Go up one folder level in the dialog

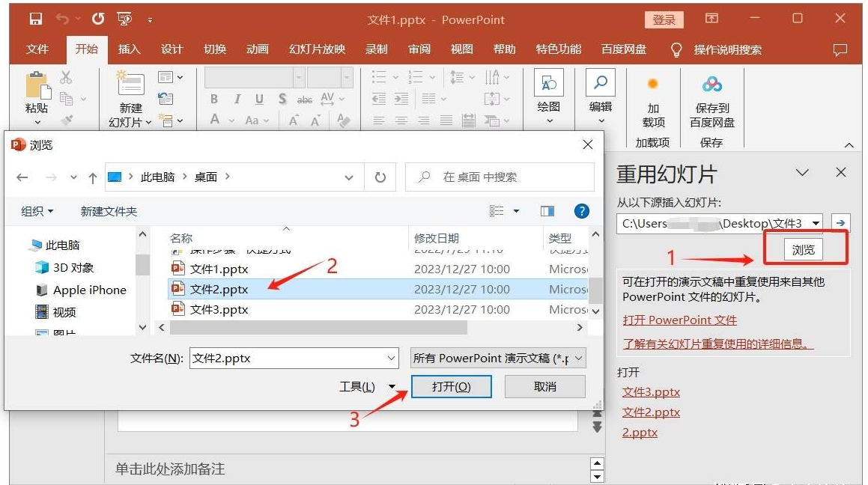92,177
